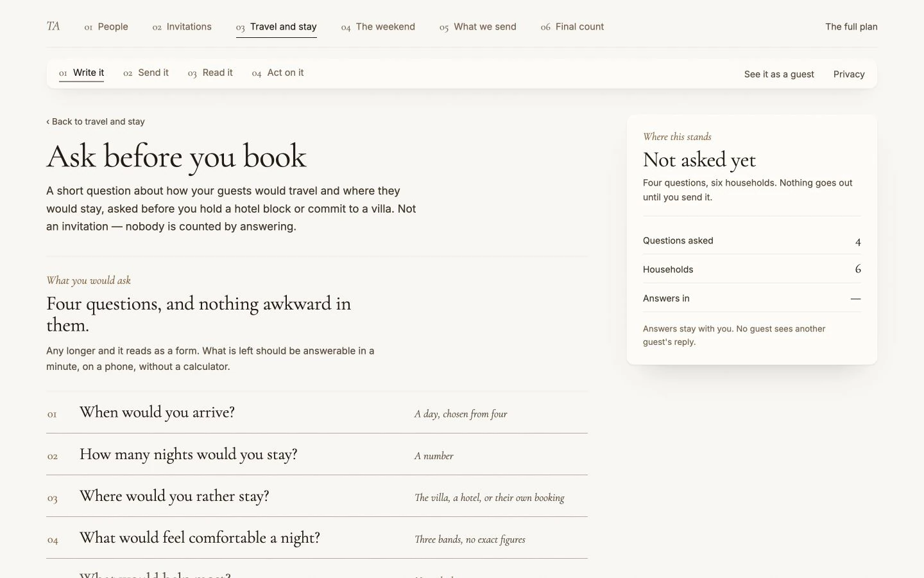
Task: Switch to Read it step
Action: click(210, 73)
